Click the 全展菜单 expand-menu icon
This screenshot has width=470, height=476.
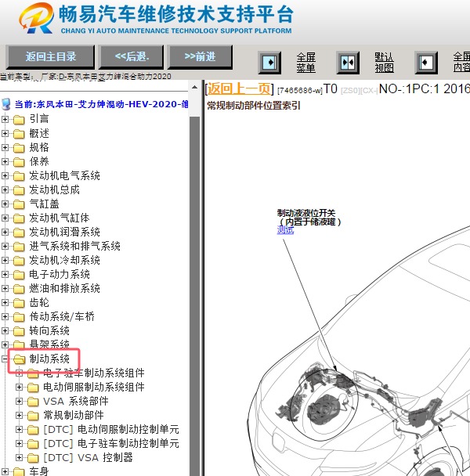coord(269,62)
